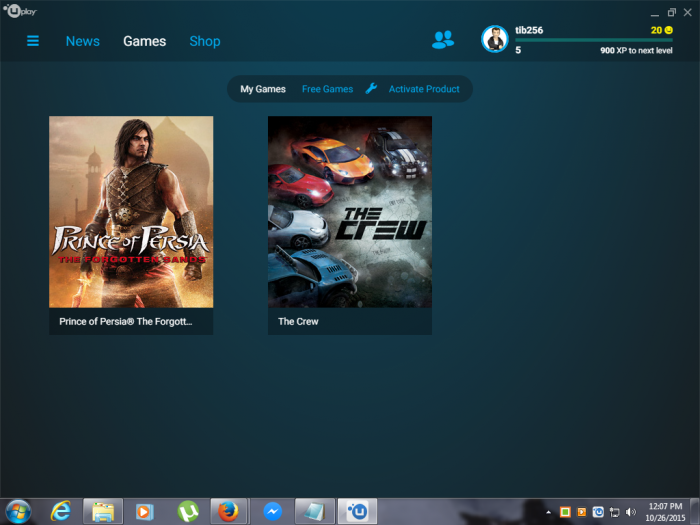Click the yellow Uplay units coin icon
Viewport: 700px width, 525px height.
pyautogui.click(x=668, y=30)
